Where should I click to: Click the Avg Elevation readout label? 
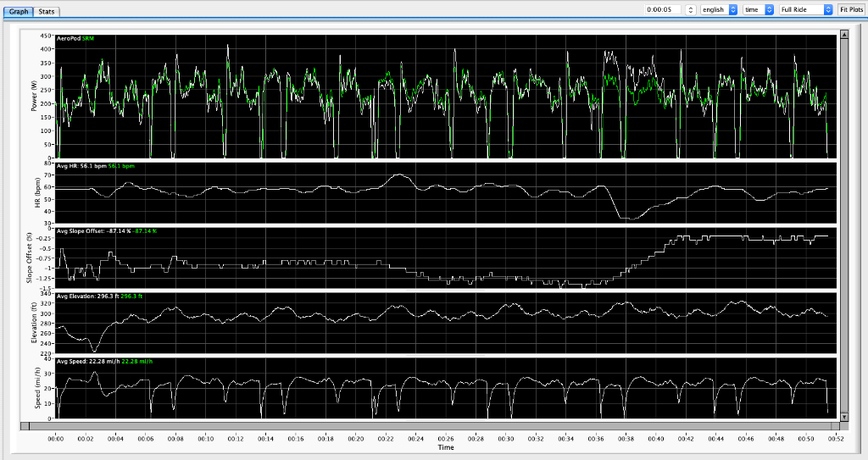(88, 296)
